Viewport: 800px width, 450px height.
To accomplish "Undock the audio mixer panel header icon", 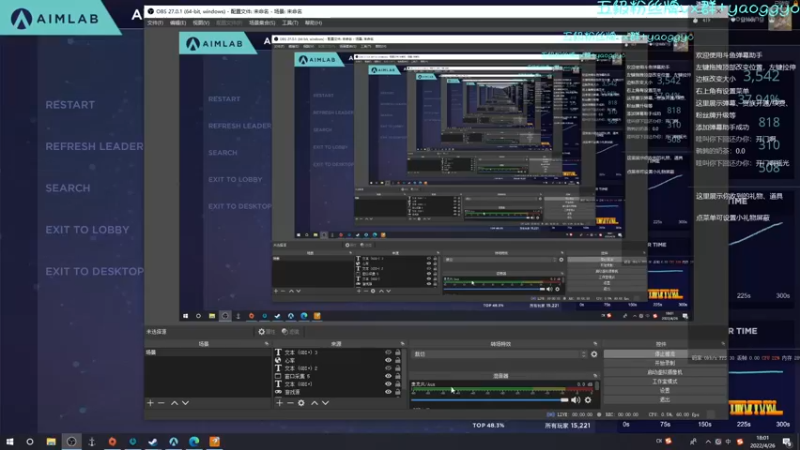I will tap(595, 376).
